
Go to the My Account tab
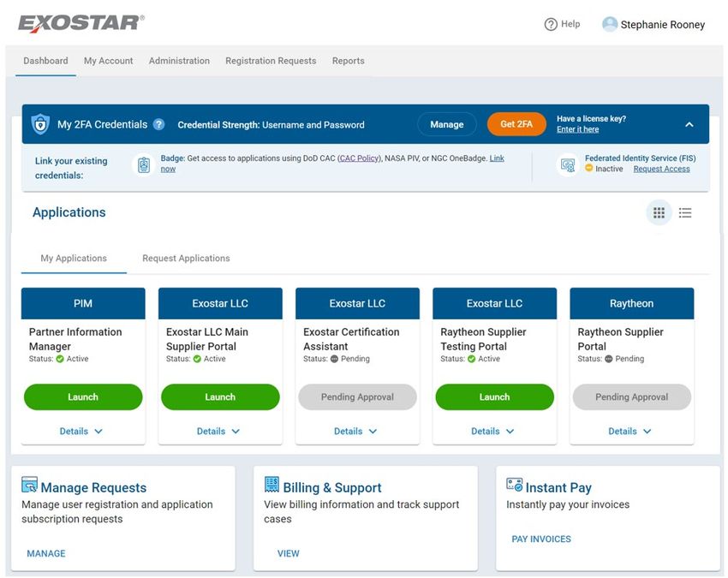[x=108, y=61]
